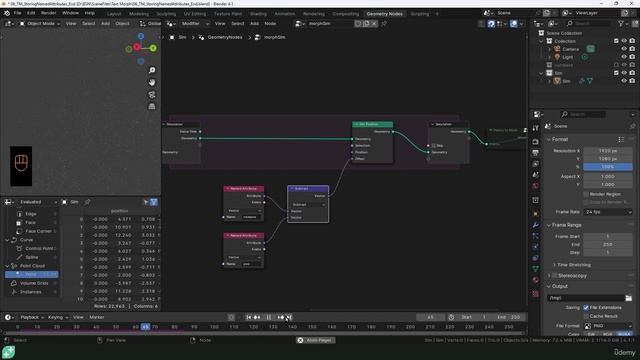Click the Blender logo menu icon

[x=7, y=13]
